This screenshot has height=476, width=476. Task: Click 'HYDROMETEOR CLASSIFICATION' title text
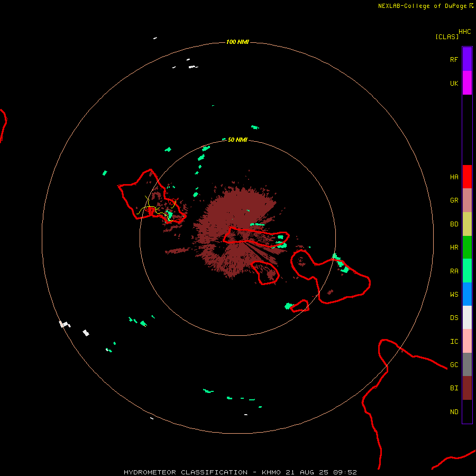pyautogui.click(x=186, y=472)
